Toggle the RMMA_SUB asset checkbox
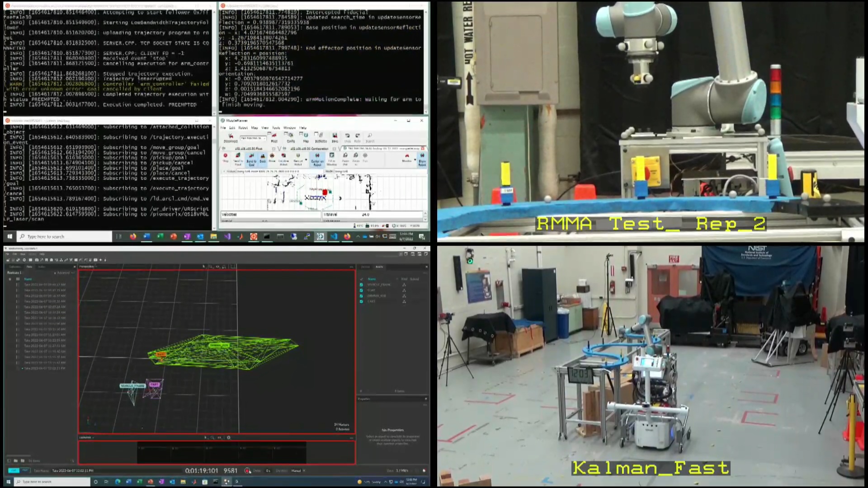Screen dimensions: 868x488 pos(361,296)
